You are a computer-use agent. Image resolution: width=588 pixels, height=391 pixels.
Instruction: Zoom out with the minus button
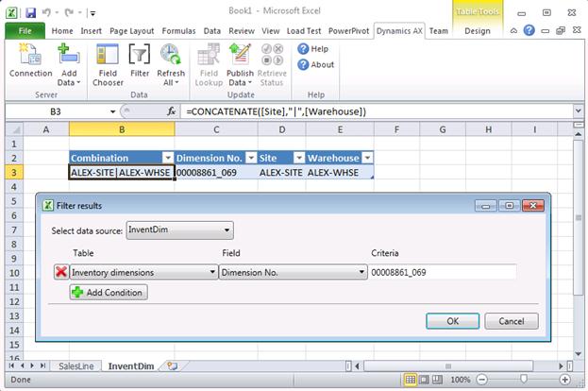(482, 380)
